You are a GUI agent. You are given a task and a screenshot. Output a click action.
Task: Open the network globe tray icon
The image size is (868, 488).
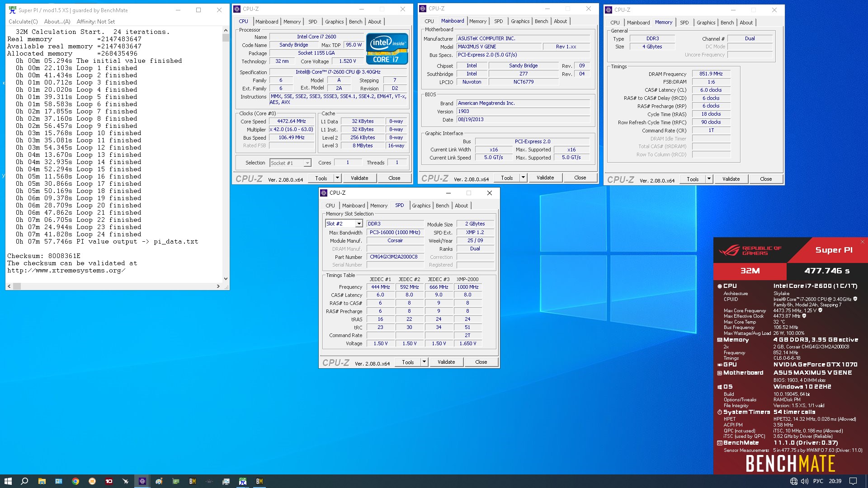pyautogui.click(x=794, y=481)
